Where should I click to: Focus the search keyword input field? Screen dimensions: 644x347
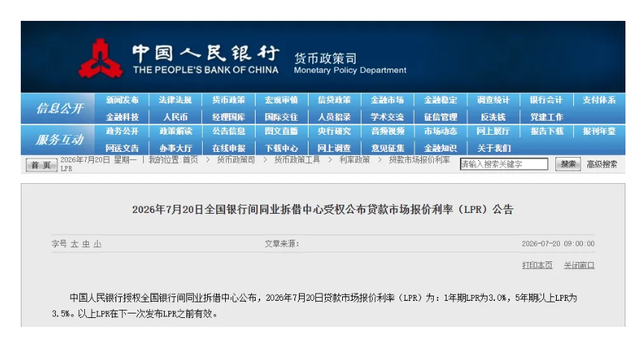[x=504, y=164]
